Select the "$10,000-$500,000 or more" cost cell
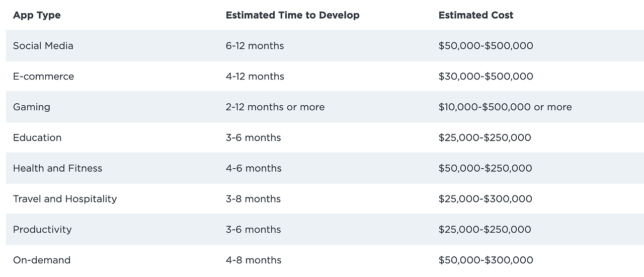This screenshot has width=644, height=277. tap(505, 107)
